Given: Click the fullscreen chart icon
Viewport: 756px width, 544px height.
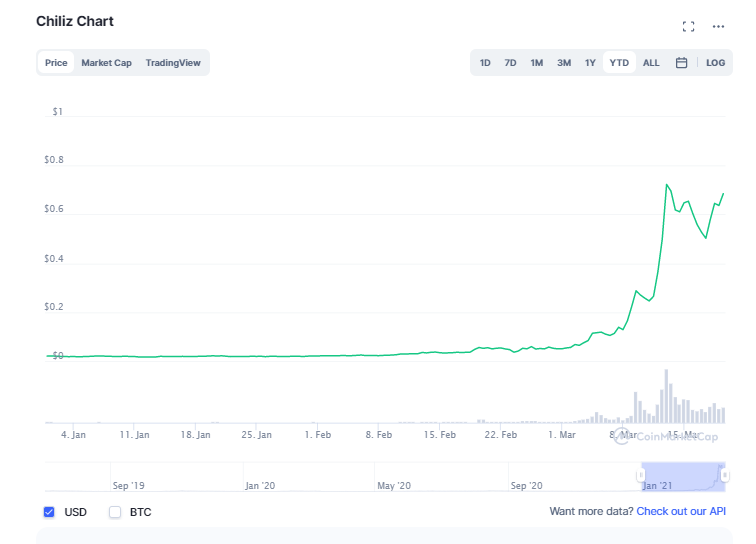Looking at the screenshot, I should [688, 26].
